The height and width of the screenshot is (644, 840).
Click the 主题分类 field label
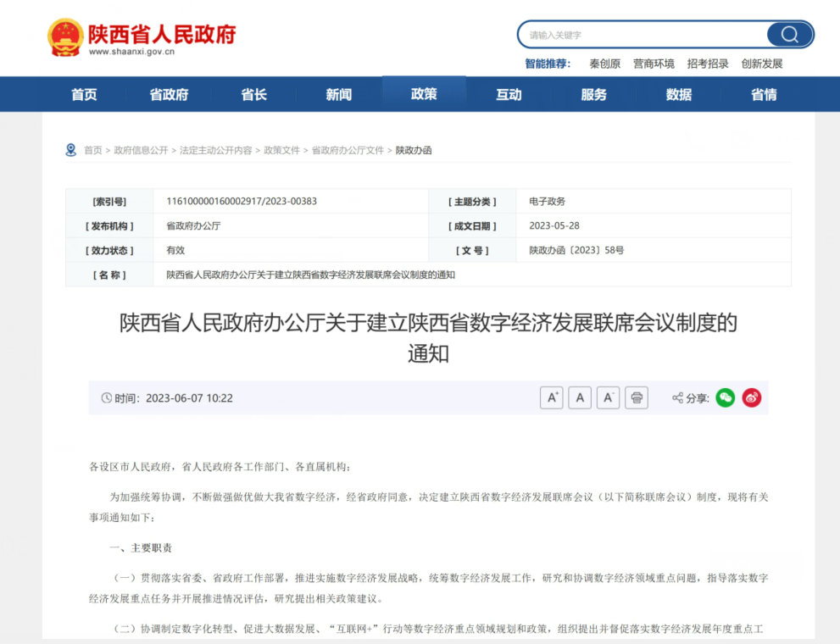(472, 202)
